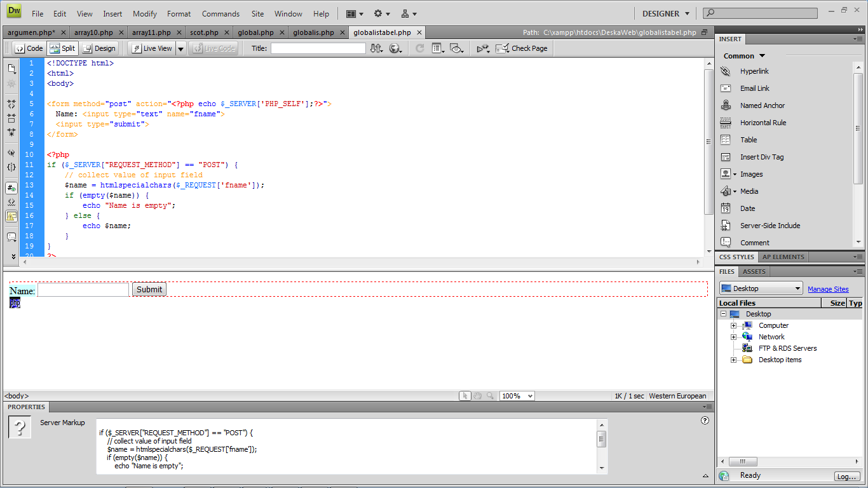Switch to scot.php tab
The height and width of the screenshot is (488, 868).
pos(204,32)
